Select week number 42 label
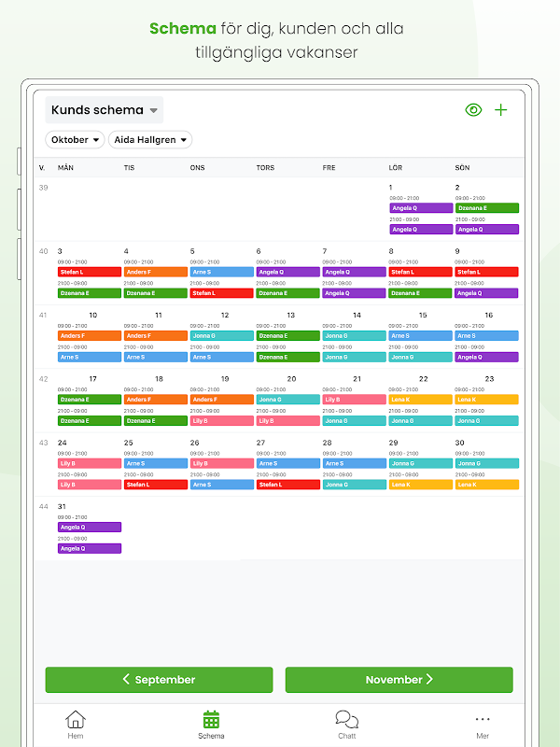560x747 pixels. (x=43, y=379)
